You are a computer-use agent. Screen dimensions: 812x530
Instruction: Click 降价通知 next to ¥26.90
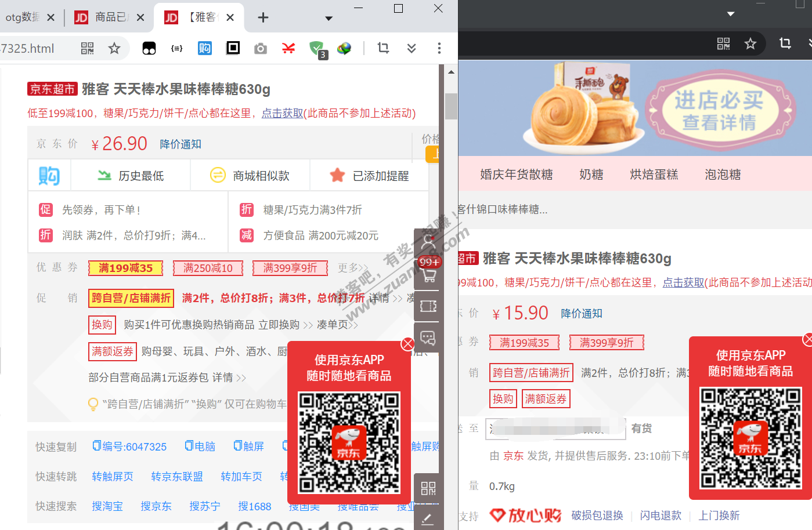point(181,144)
